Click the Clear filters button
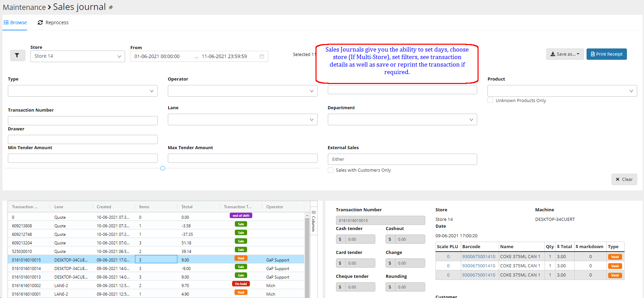The height and width of the screenshot is (298, 644). click(x=624, y=179)
